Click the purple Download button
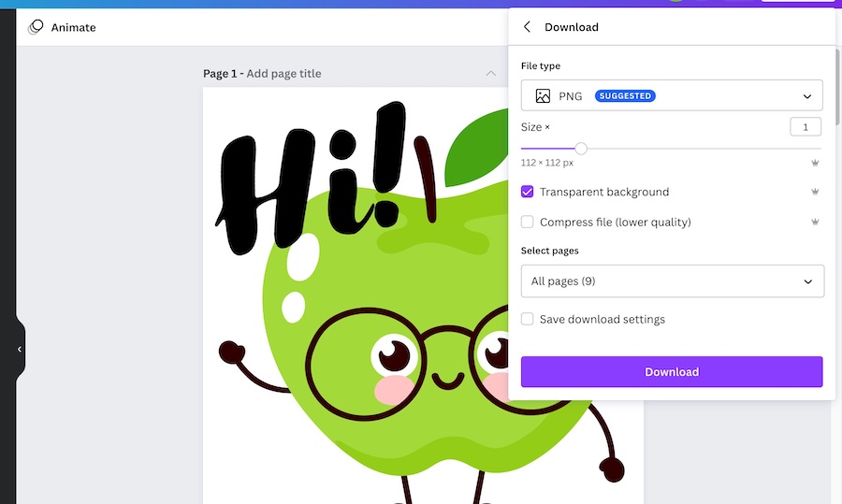Viewport: 842px width, 504px height. 671,371
